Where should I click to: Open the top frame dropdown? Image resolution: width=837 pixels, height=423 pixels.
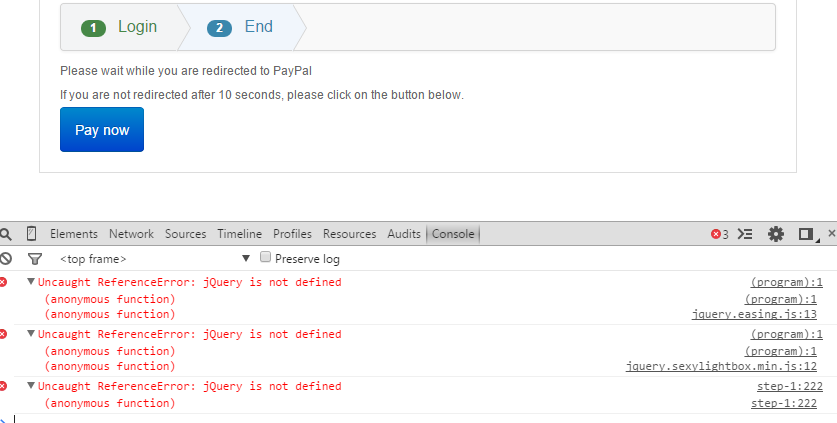[155, 258]
